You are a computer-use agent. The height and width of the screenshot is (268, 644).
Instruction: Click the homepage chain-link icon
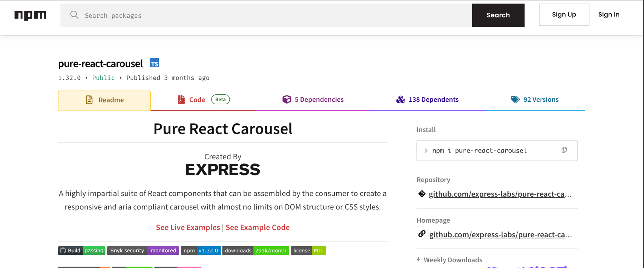click(422, 234)
